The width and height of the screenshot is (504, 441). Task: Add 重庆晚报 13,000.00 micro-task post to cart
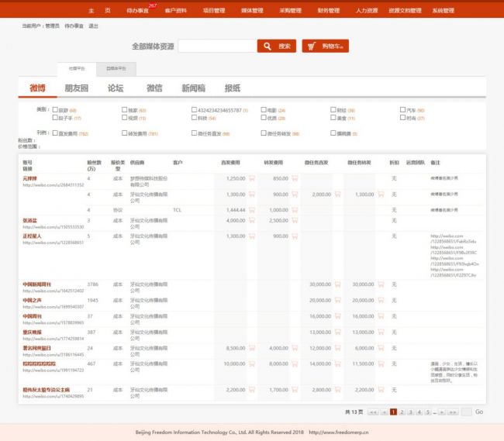[337, 332]
